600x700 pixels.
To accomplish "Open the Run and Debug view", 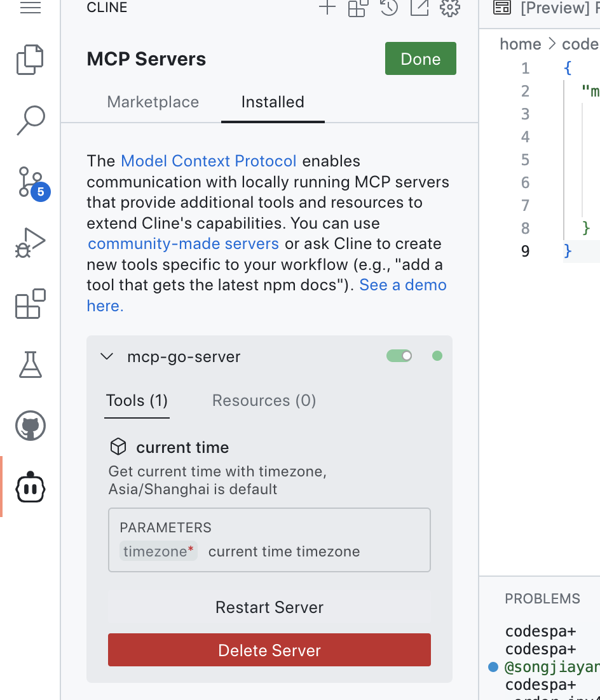I will 29,241.
